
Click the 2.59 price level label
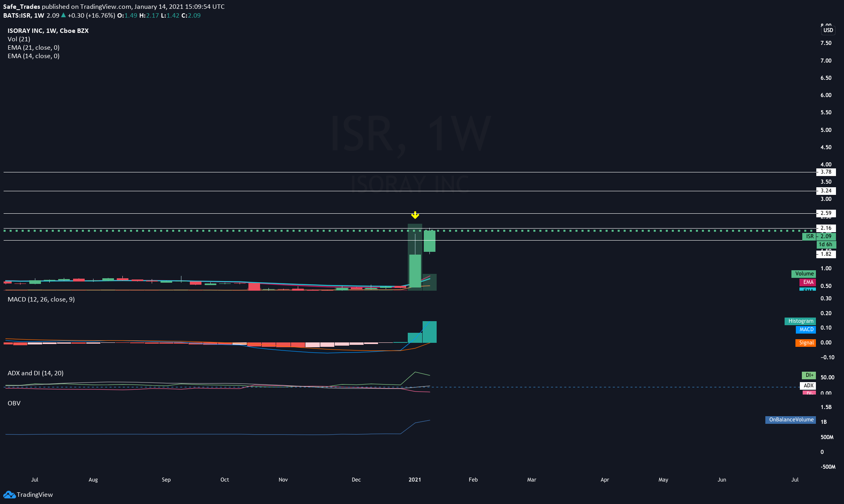pyautogui.click(x=826, y=213)
